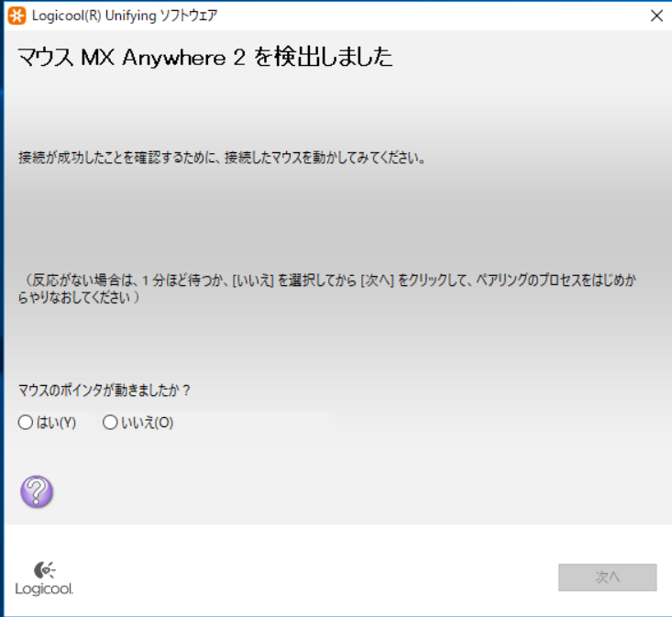Click the 次へ button

click(607, 578)
